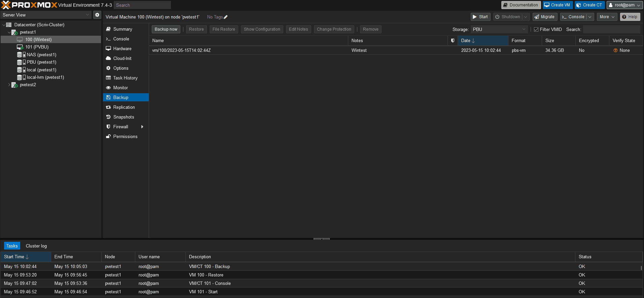This screenshot has height=298, width=644.
Task: Sort by the protected shield column
Action: pos(453,40)
